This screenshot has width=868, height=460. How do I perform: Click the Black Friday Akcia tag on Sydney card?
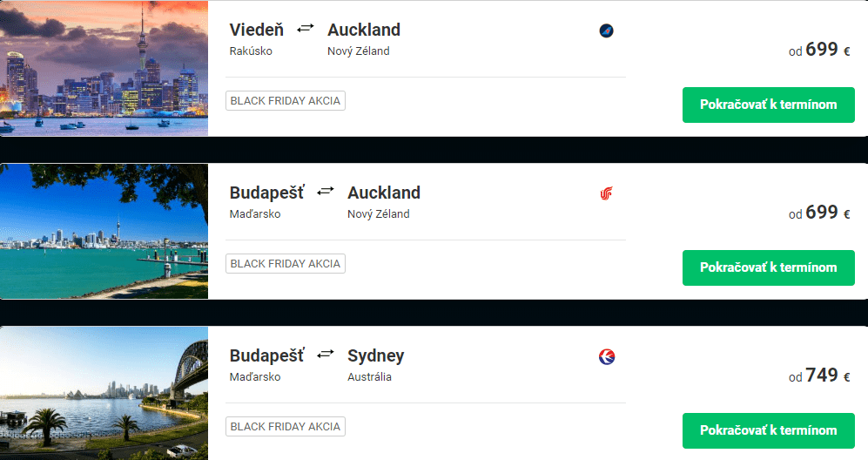coord(286,426)
